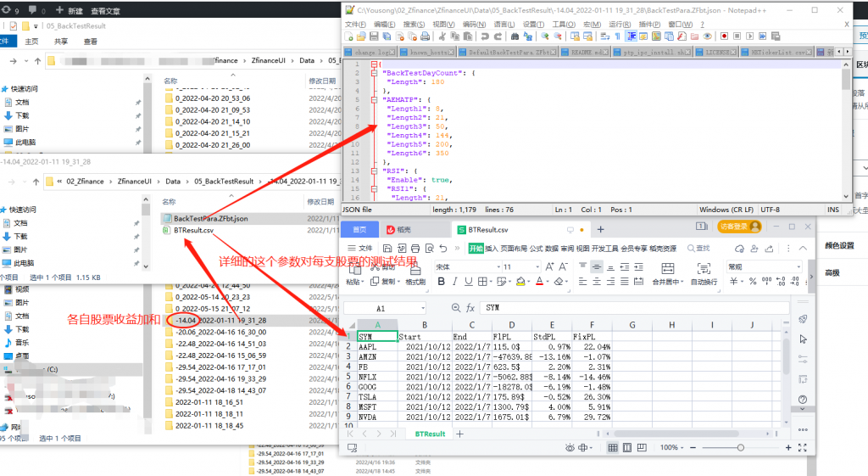Click the formula bar showing SYM
The width and height of the screenshot is (868, 476).
click(x=636, y=307)
